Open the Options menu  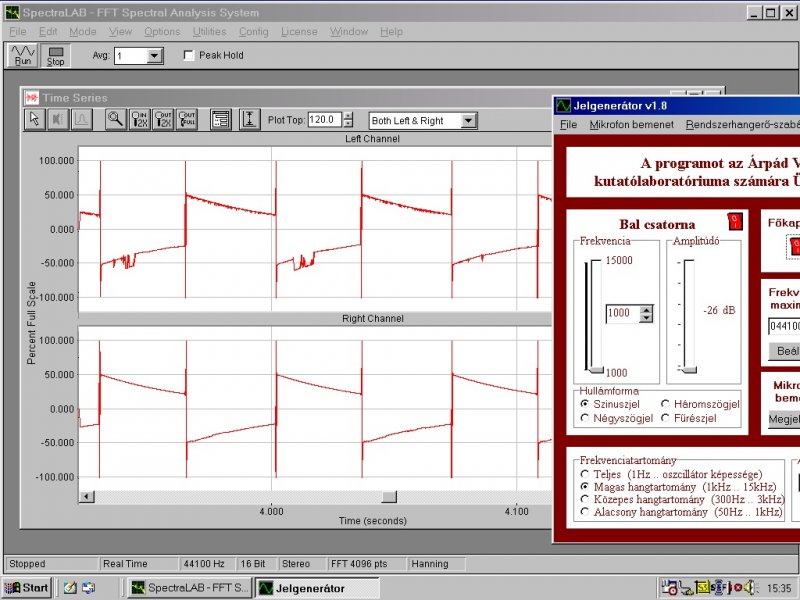(162, 32)
